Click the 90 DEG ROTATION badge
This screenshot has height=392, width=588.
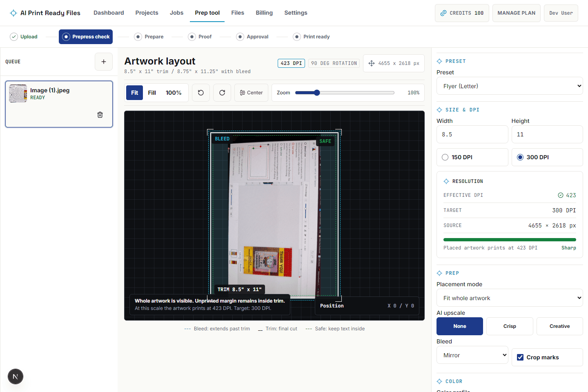(334, 63)
